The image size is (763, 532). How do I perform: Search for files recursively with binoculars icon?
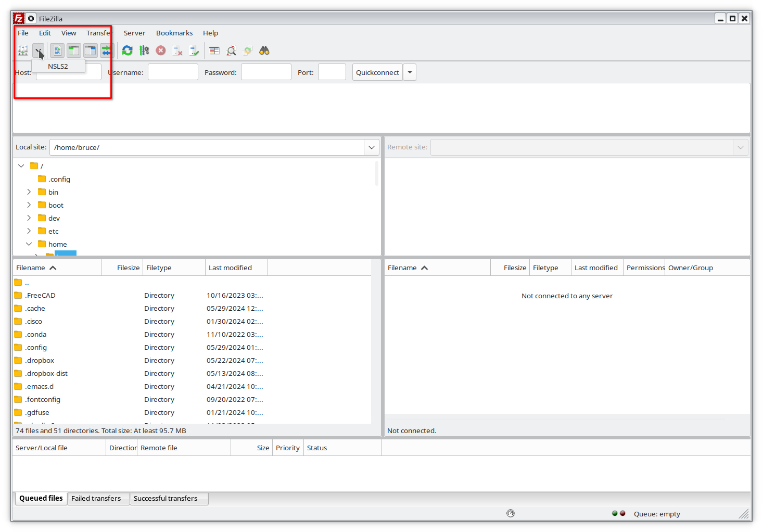[264, 50]
